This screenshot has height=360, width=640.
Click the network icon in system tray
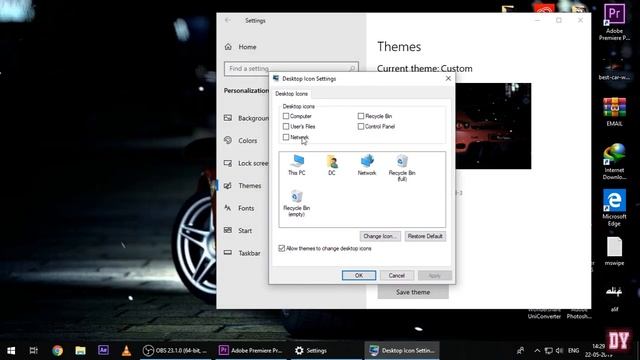[549, 351]
